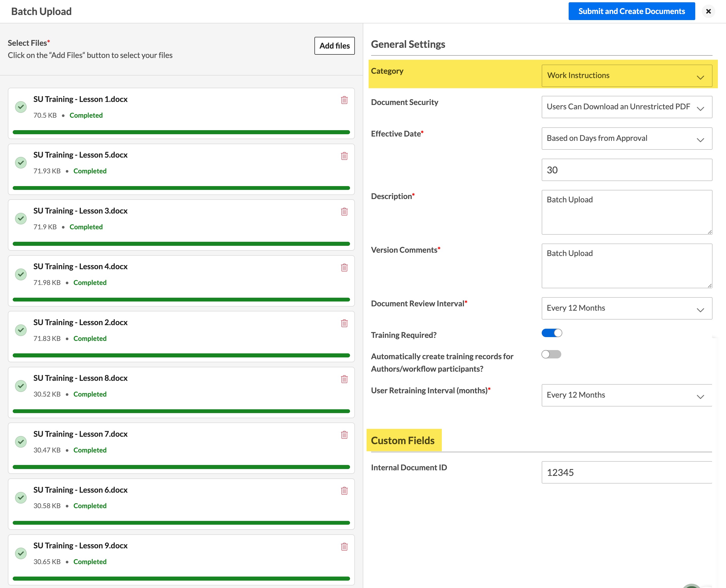Delete the Lesson 9.docx file
The image size is (726, 588).
pos(344,546)
